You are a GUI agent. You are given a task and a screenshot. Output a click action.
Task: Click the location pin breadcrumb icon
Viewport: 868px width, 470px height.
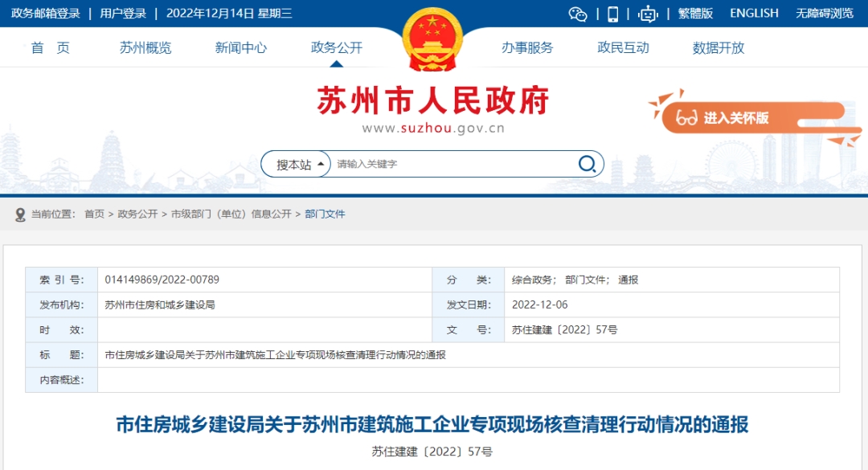tap(18, 215)
